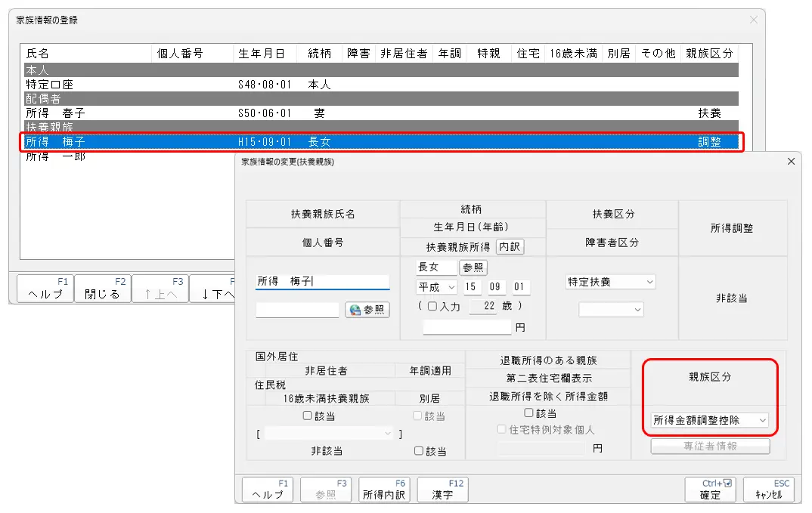Select the 所得　春子 row in list
The image size is (812, 513).
click(x=56, y=113)
